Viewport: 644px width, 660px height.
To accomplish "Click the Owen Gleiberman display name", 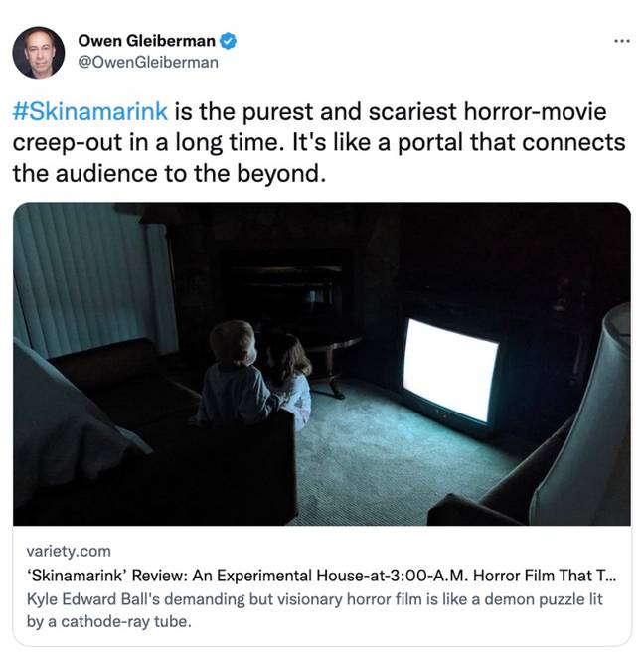I will (146, 41).
